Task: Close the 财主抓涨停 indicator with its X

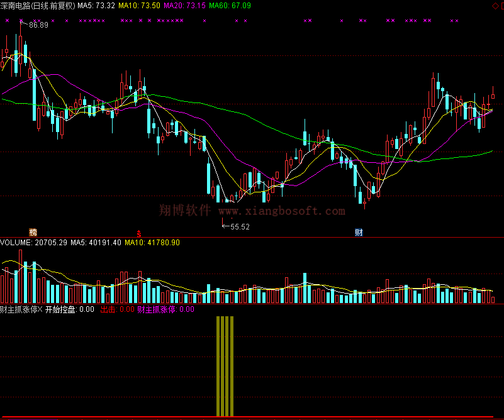Action: point(40,309)
